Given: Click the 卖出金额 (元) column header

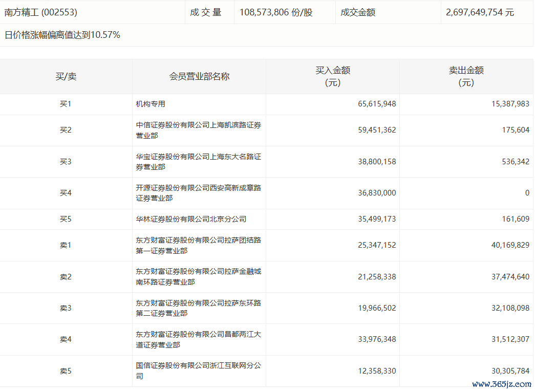Looking at the screenshot, I should [466, 77].
